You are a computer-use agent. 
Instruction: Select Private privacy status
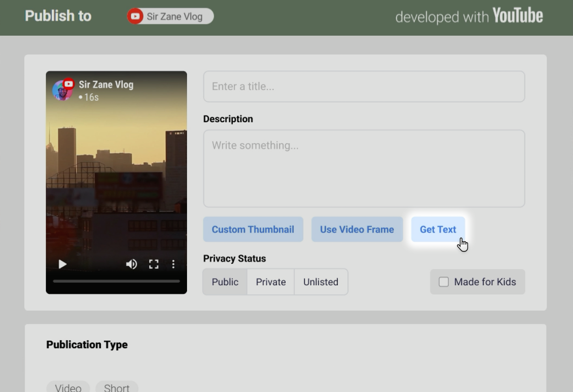(270, 282)
